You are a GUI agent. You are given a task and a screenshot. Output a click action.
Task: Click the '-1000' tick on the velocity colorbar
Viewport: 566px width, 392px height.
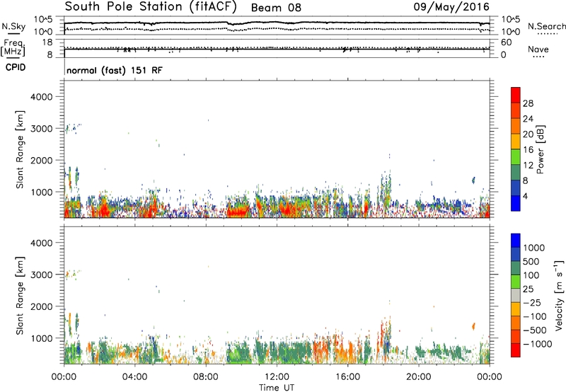pos(537,344)
